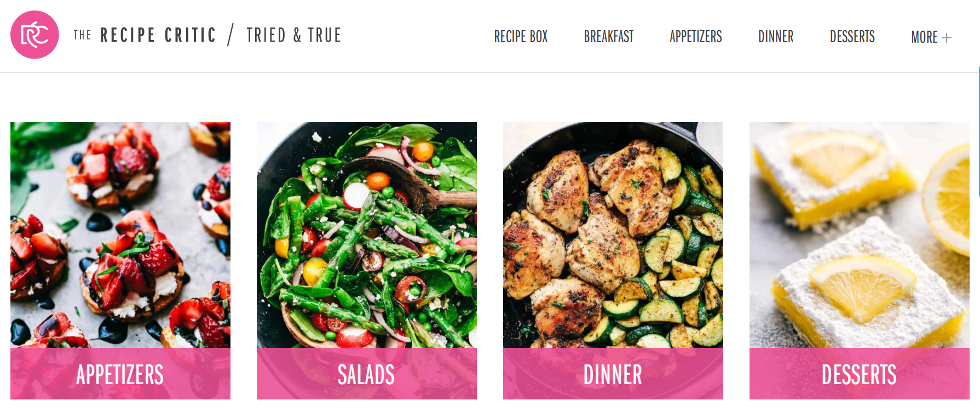Screen dimensions: 980x417
Task: Click the pink Appetizers category banner
Action: (x=120, y=374)
